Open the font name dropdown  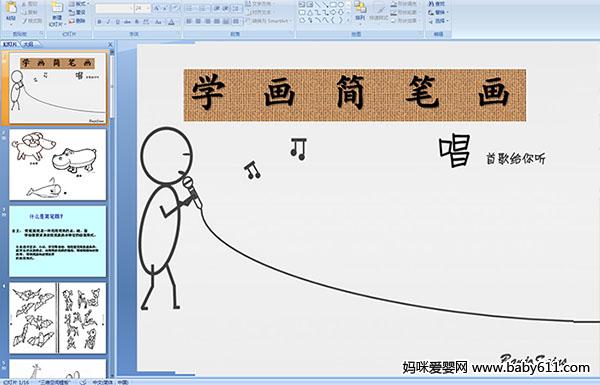(x=130, y=8)
